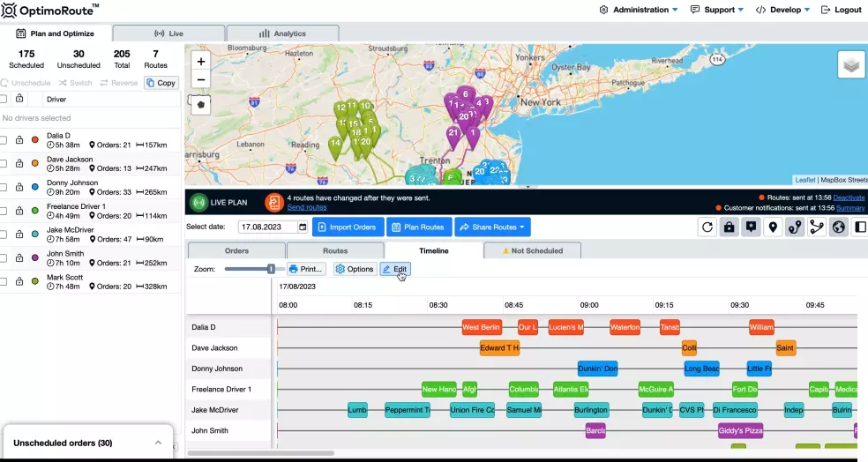
Task: Expand the Share Routes dropdown
Action: coord(492,227)
